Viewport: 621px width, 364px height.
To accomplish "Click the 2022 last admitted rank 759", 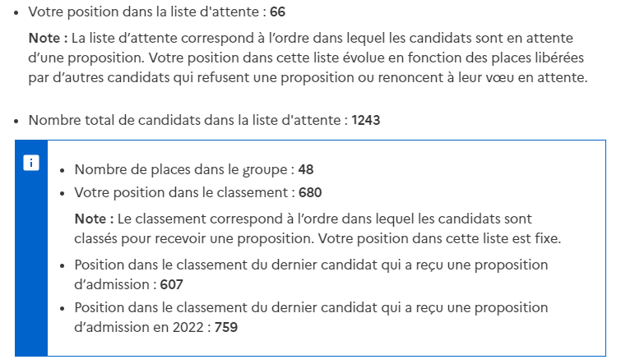I will pyautogui.click(x=226, y=327).
